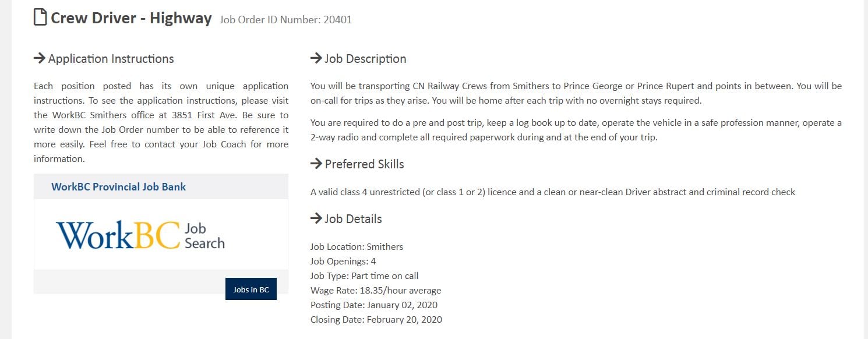Click the arrow icon before Preferred Skills

[316, 164]
